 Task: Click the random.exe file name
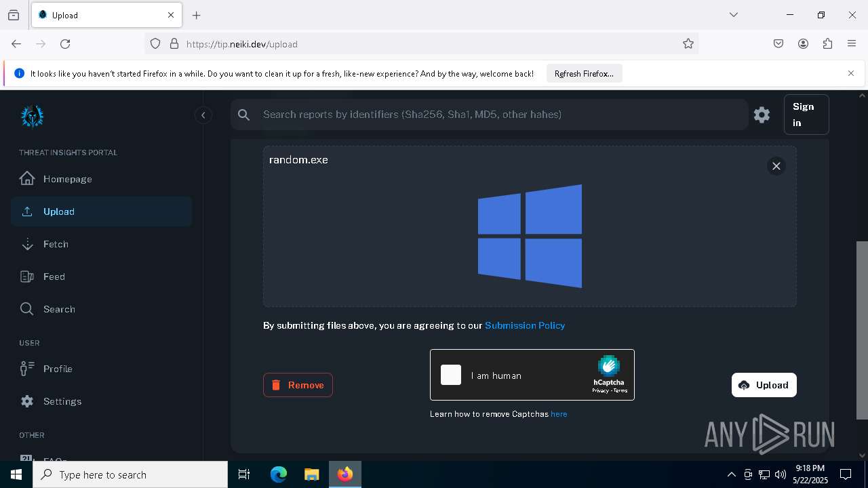(x=298, y=160)
